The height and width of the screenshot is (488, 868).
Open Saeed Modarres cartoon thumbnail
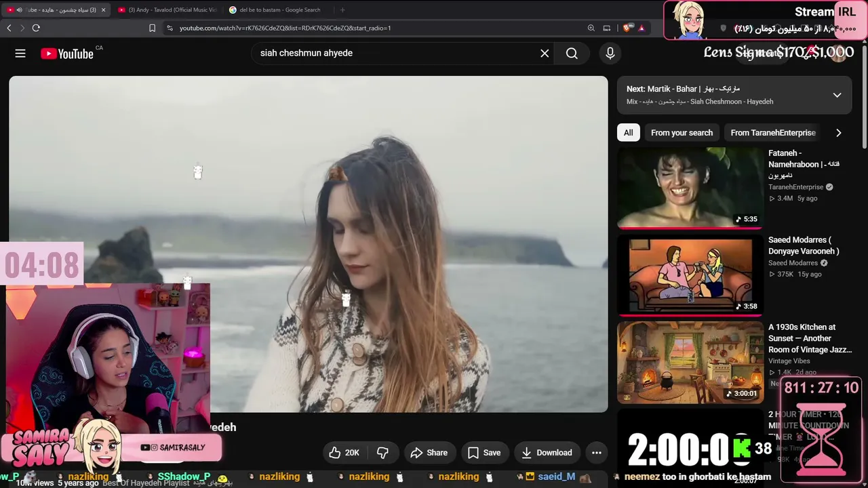[x=690, y=275]
